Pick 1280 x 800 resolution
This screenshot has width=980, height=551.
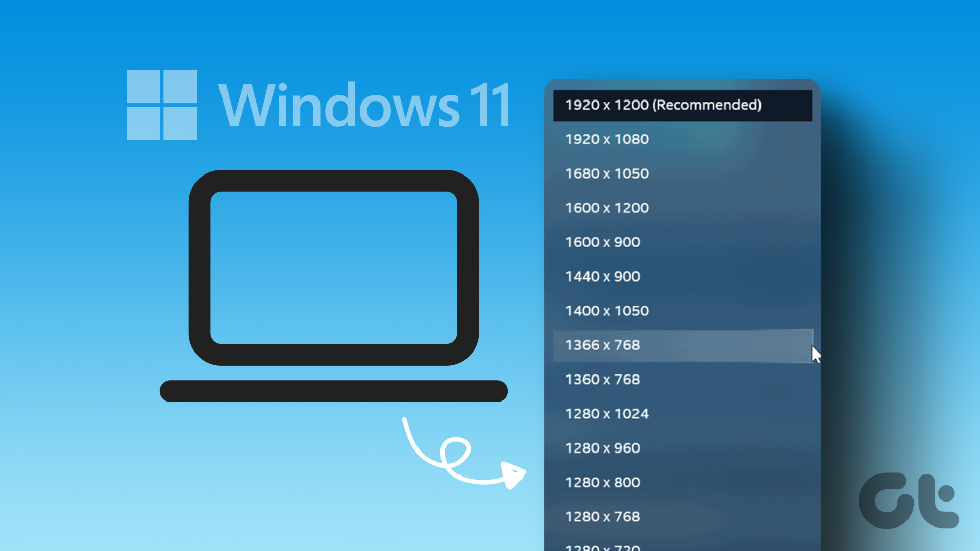tap(682, 482)
